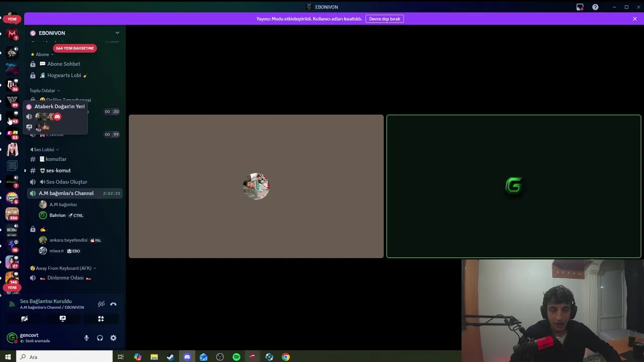
Task: Open the server with 99 badge
Action: pyautogui.click(x=12, y=101)
